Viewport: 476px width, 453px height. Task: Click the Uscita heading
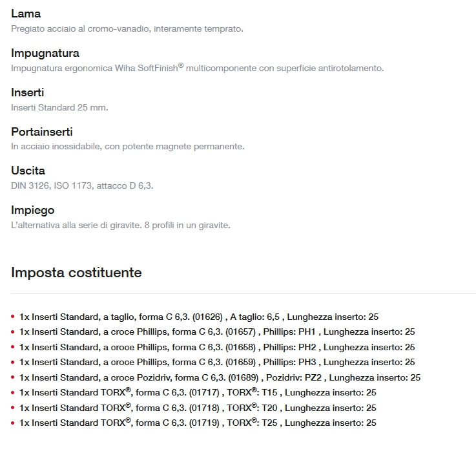click(x=28, y=171)
